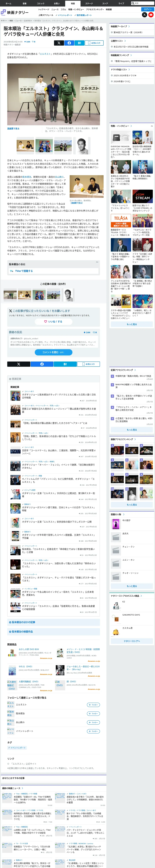Expand 映画動画ランキング sidebar chevron
The width and height of the screenshot is (155, 868).
(x=131, y=55)
